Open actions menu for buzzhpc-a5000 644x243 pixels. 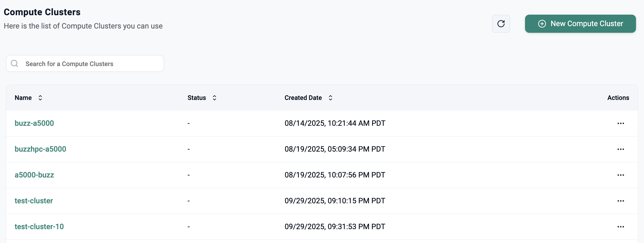(x=621, y=149)
